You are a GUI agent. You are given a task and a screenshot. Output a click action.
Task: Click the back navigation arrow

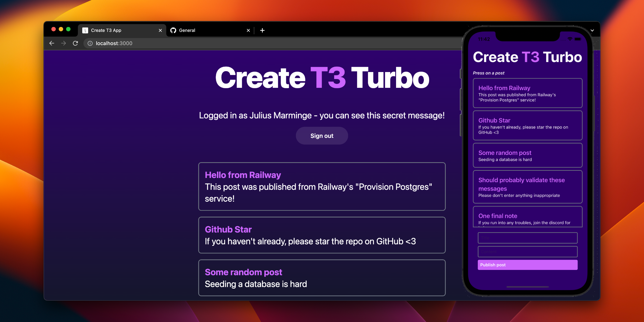52,43
